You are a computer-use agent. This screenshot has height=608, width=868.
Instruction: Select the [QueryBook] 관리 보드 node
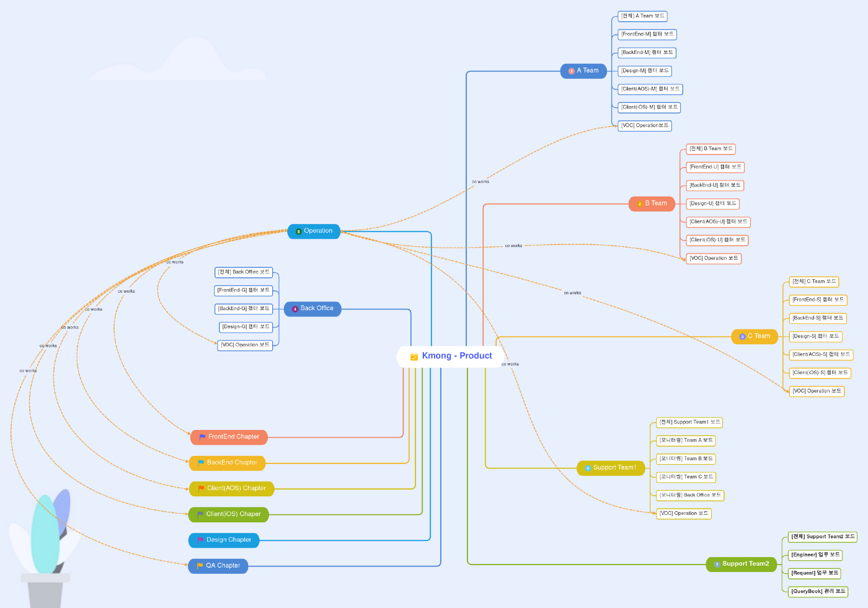[818, 591]
